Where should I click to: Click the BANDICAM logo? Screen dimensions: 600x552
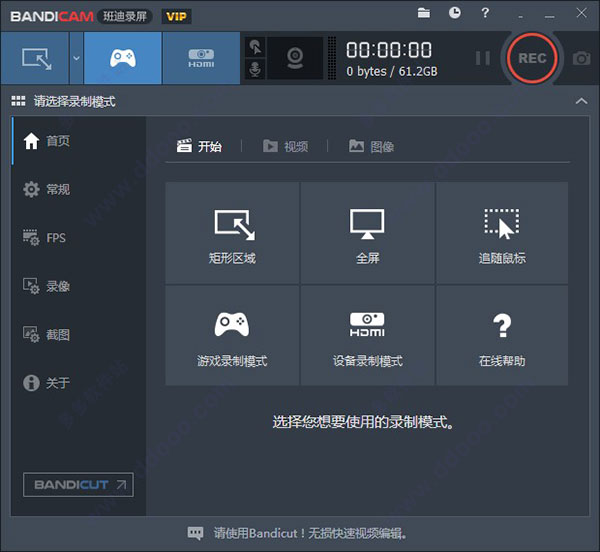point(52,16)
